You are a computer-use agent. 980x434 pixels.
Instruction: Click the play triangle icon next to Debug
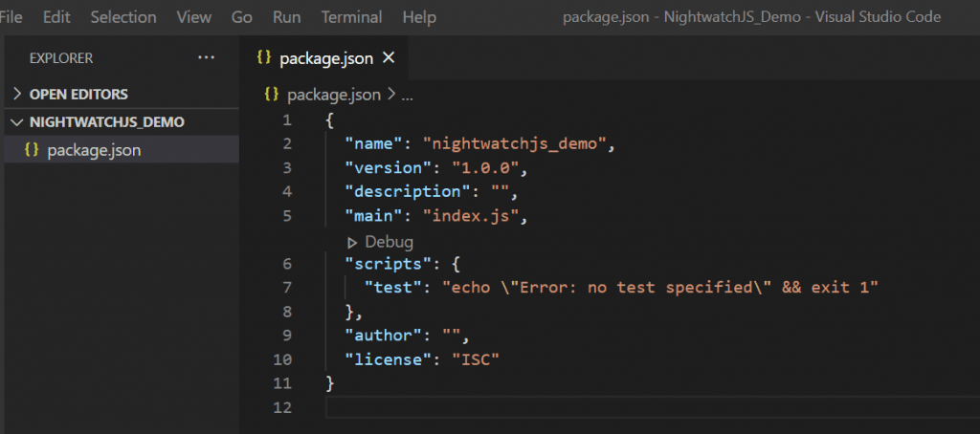(352, 242)
